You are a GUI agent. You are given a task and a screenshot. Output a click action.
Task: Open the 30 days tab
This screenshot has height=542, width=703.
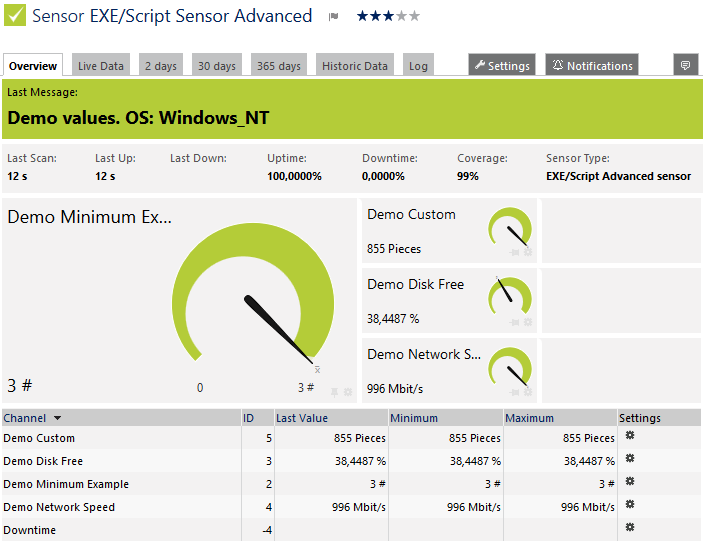(x=217, y=65)
